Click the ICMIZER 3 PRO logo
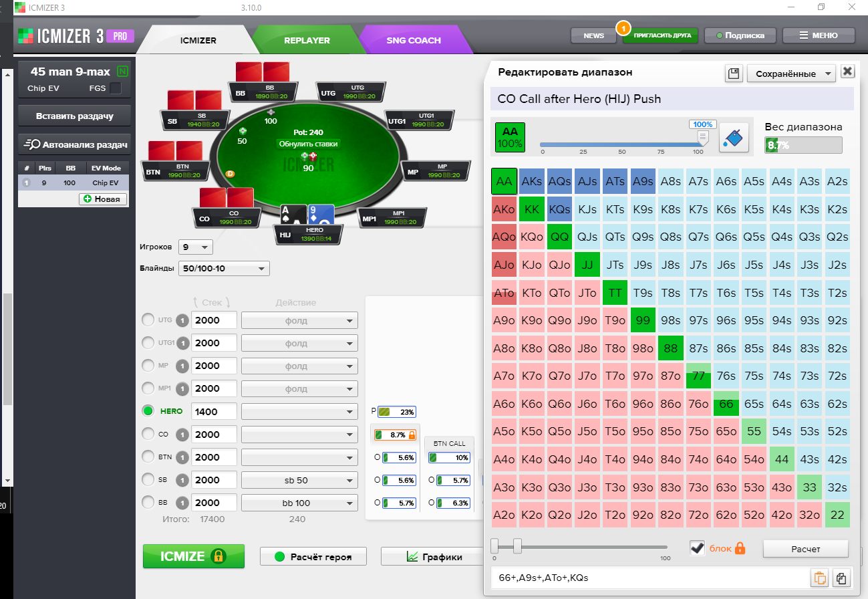 coord(76,36)
